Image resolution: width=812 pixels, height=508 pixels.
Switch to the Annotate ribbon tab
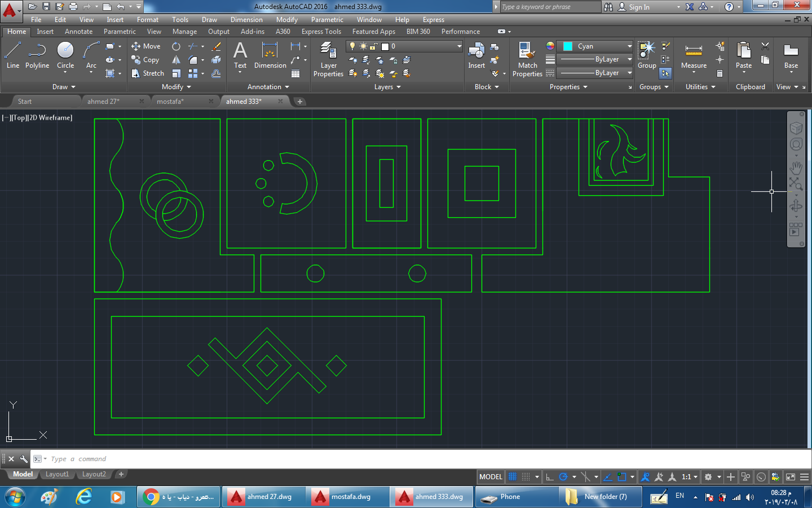point(78,32)
